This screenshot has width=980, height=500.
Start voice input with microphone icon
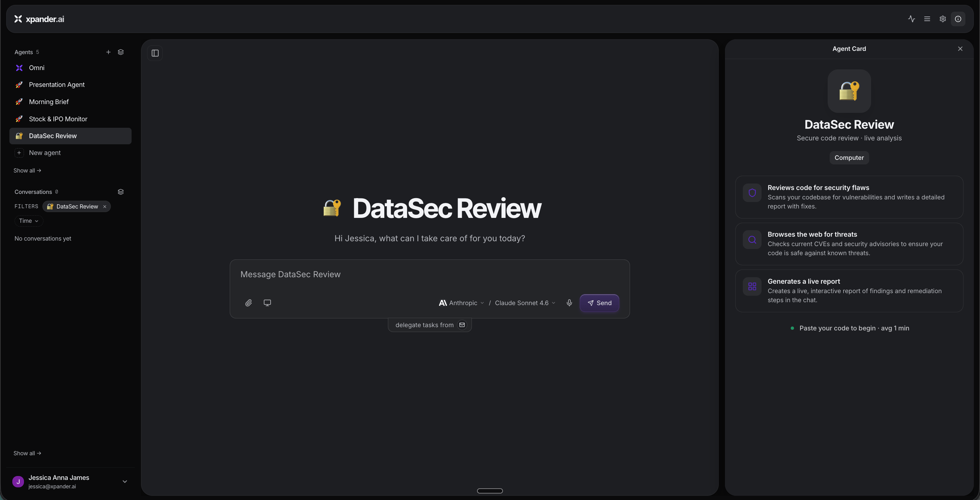click(x=569, y=303)
